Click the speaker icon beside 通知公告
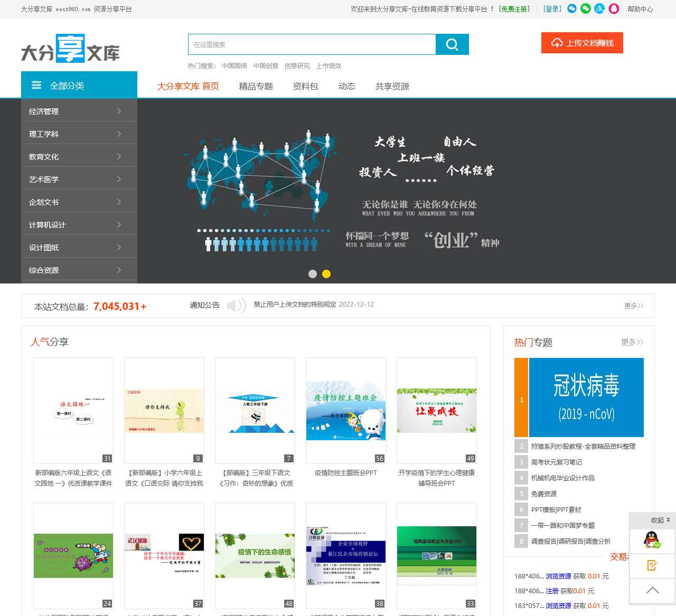The image size is (676, 616). point(236,306)
